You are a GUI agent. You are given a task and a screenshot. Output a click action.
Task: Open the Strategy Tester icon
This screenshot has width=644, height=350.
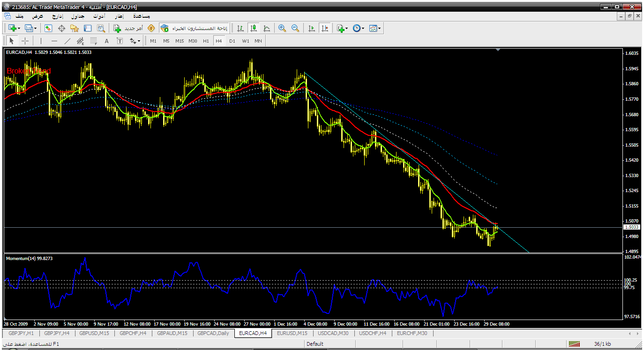coord(101,28)
